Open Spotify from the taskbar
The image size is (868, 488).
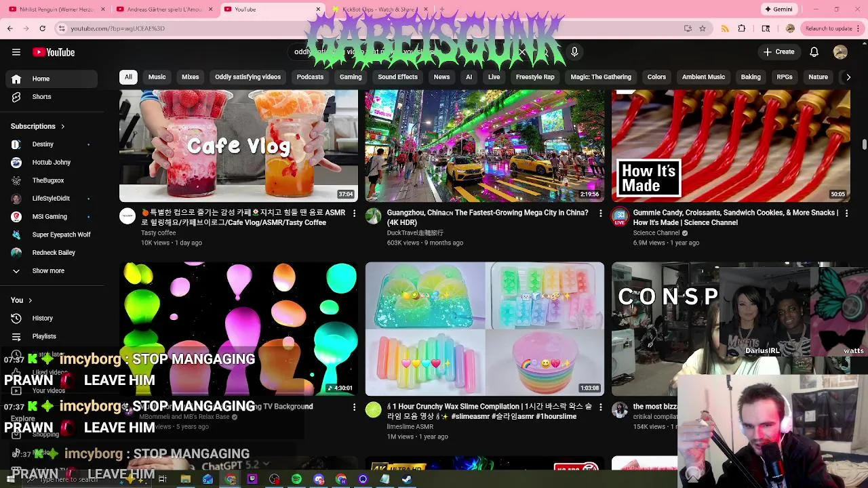296,479
